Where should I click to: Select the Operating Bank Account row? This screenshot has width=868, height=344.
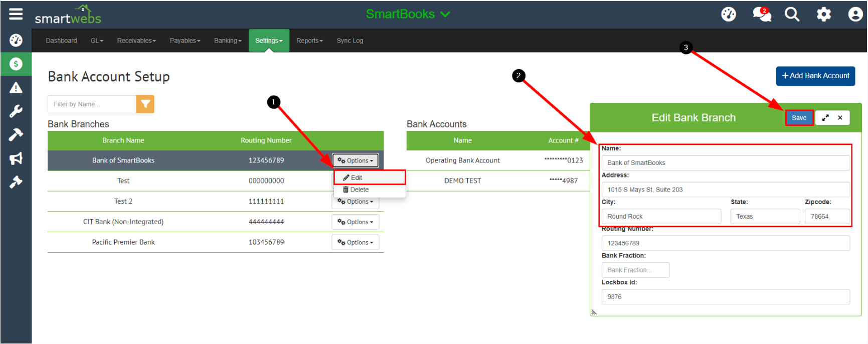pos(497,160)
